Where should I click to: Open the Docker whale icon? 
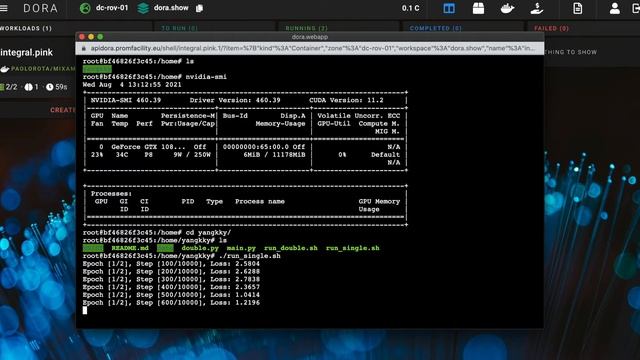coord(507,8)
